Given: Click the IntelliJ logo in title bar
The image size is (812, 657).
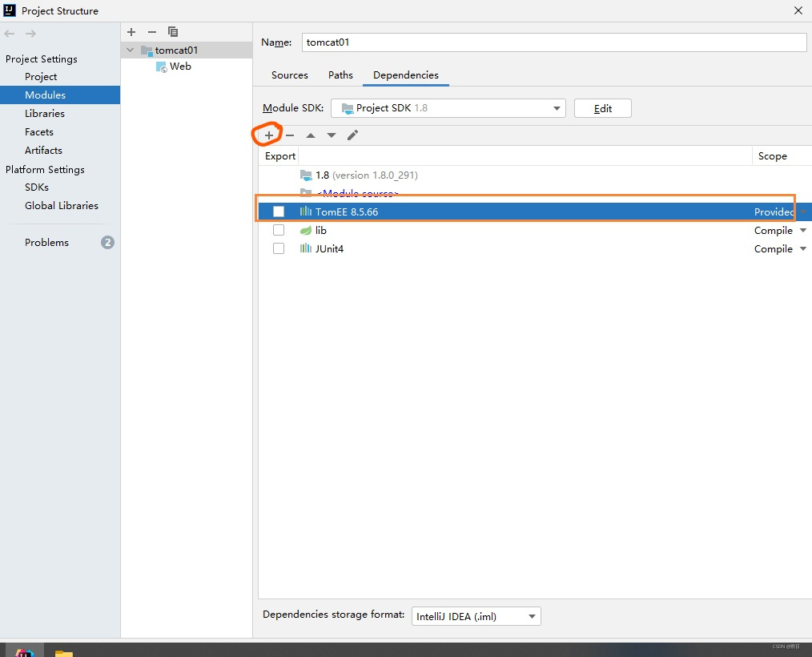Looking at the screenshot, I should pyautogui.click(x=10, y=10).
